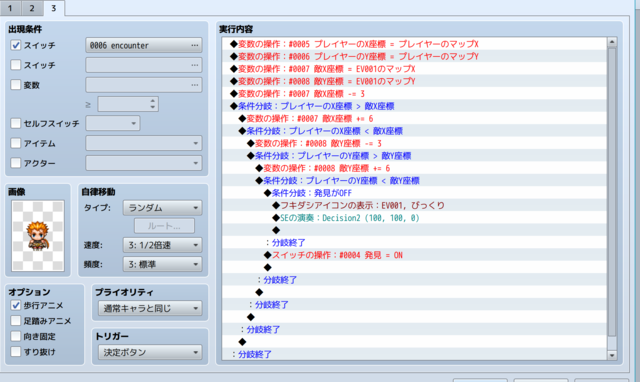Image resolution: width=640 pixels, height=382 pixels.
Task: Enable the アクター condition checkbox
Action: pos(16,163)
